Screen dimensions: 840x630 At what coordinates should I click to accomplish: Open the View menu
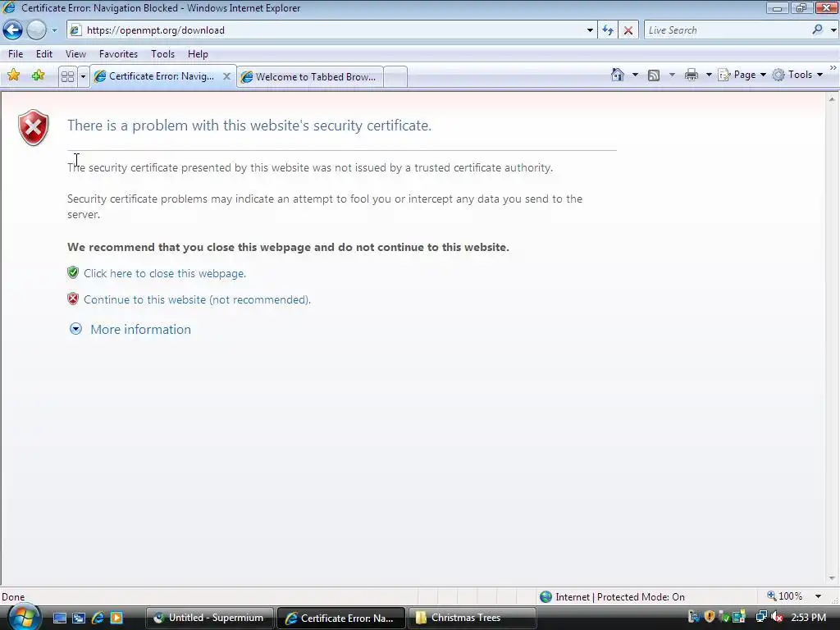pos(75,54)
